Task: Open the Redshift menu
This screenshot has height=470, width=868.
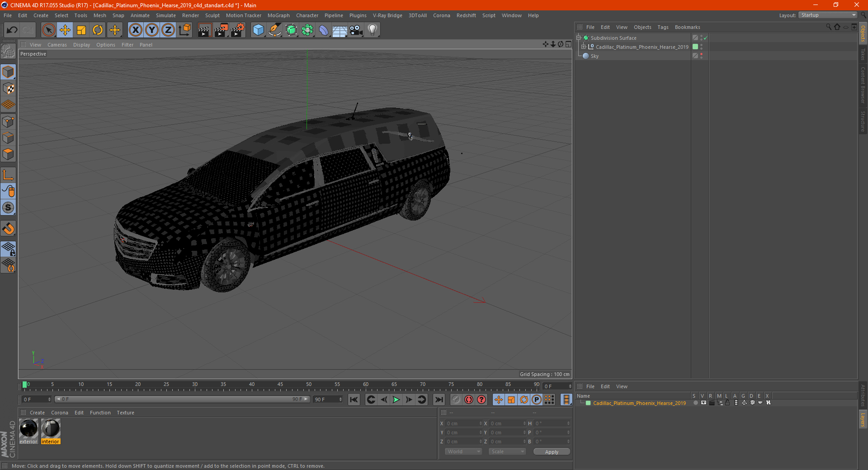Action: pos(466,15)
